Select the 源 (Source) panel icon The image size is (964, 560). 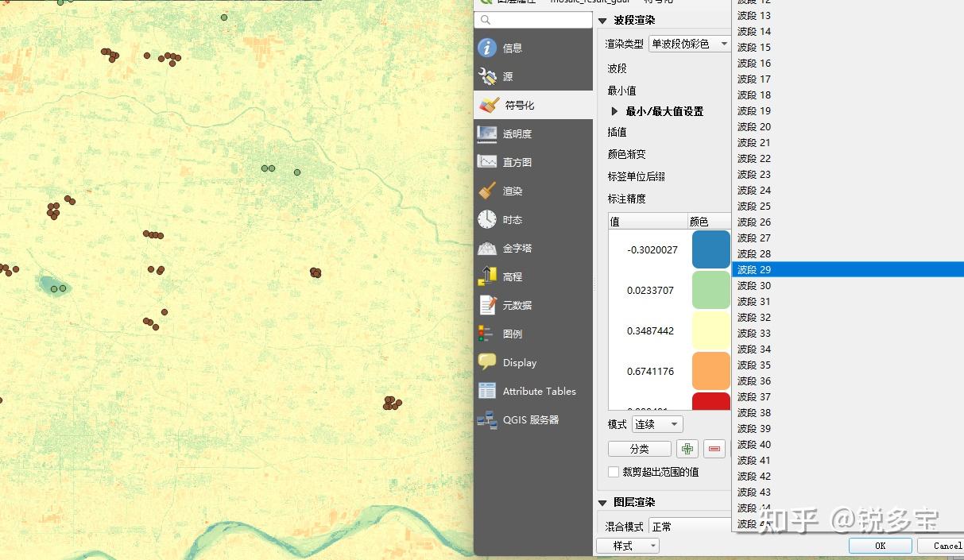coord(491,76)
